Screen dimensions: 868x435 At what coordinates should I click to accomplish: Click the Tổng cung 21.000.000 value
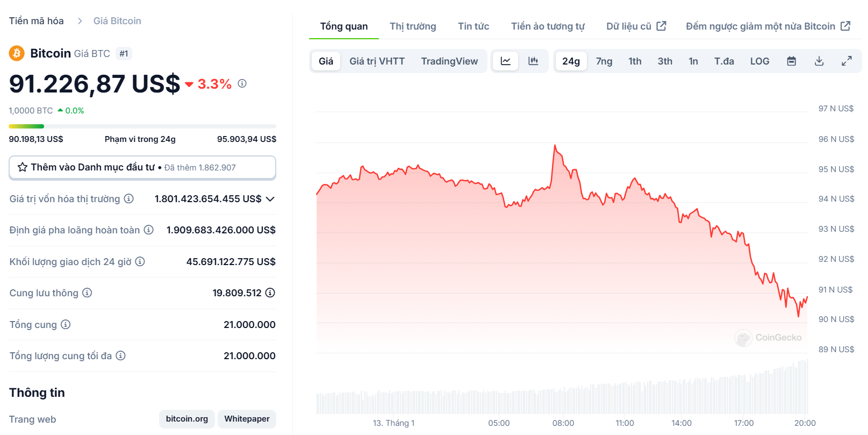tap(249, 325)
